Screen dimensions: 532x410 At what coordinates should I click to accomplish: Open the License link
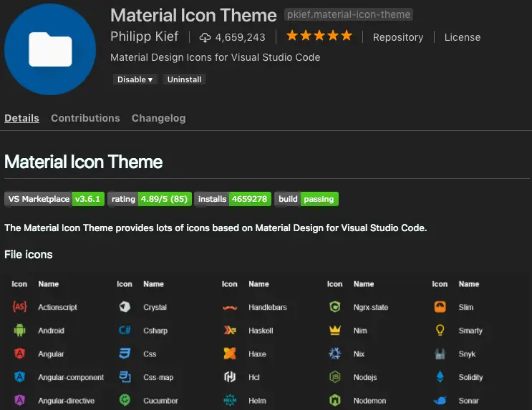[x=463, y=37]
